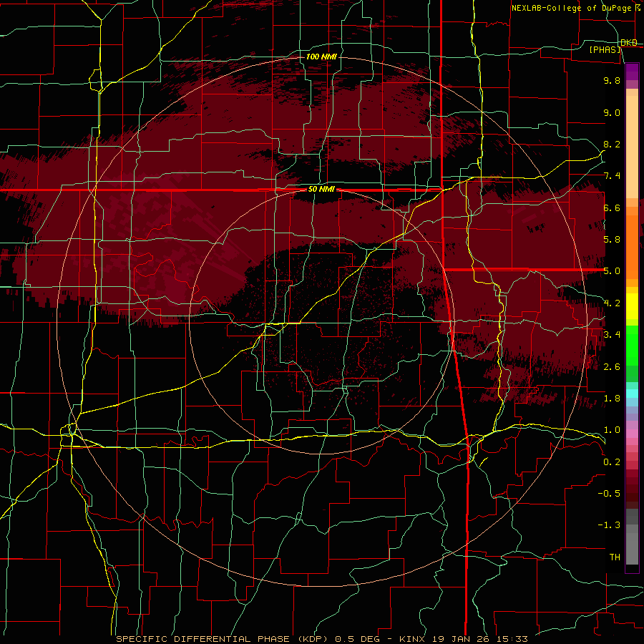Click the 9.8 value on the color scale
This screenshot has height=644, width=644.
click(x=612, y=80)
